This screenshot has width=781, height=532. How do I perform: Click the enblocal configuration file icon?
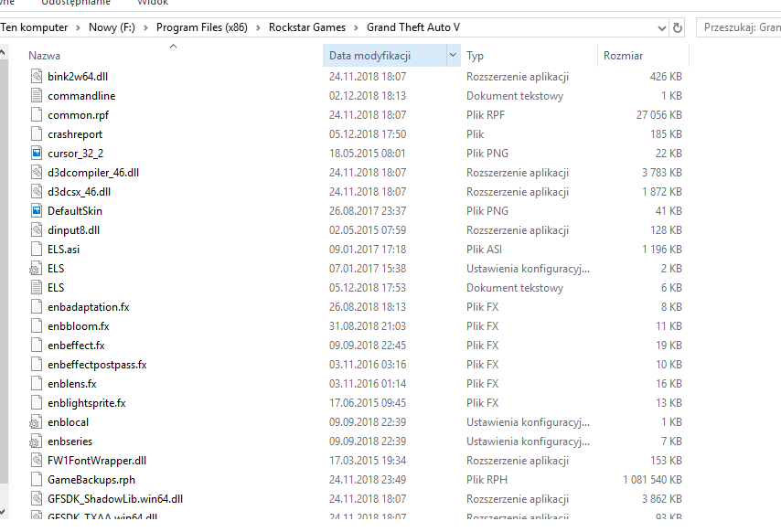36,422
